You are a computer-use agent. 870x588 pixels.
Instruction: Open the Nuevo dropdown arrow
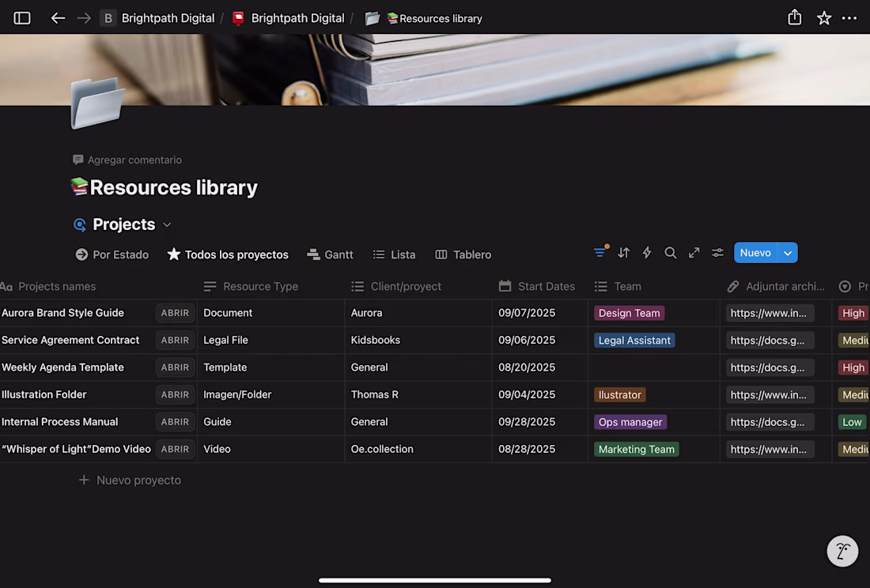pyautogui.click(x=788, y=253)
